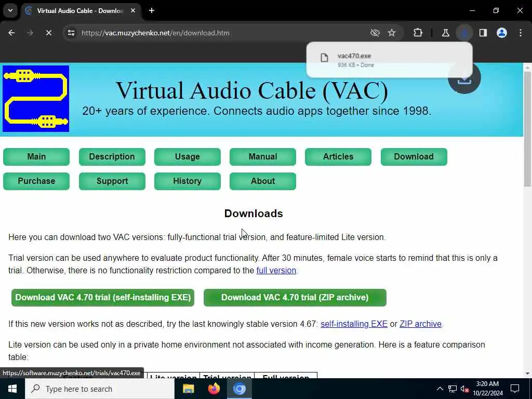
Task: Switch to Chrome in the taskbar
Action: [x=239, y=389]
